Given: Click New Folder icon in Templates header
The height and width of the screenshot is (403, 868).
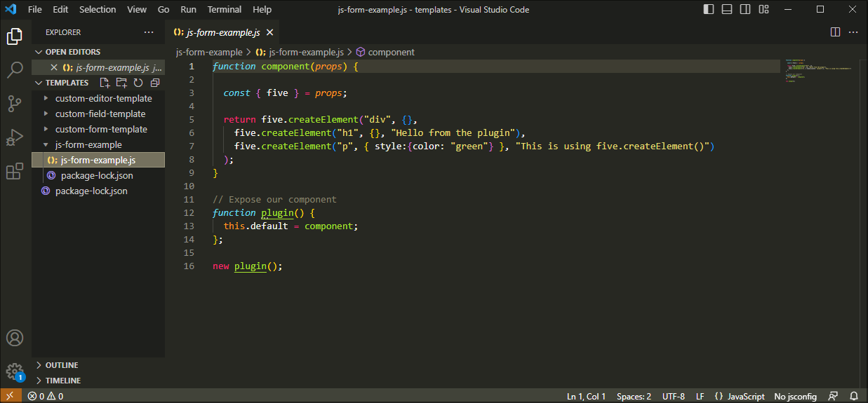Looking at the screenshot, I should click(x=122, y=83).
